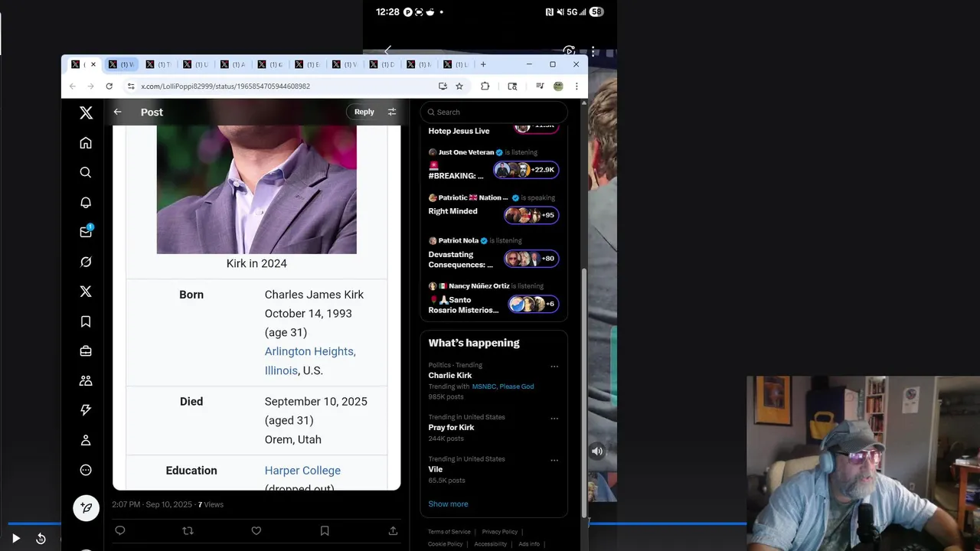
Task: Open Terms of Service footer link
Action: coord(449,532)
